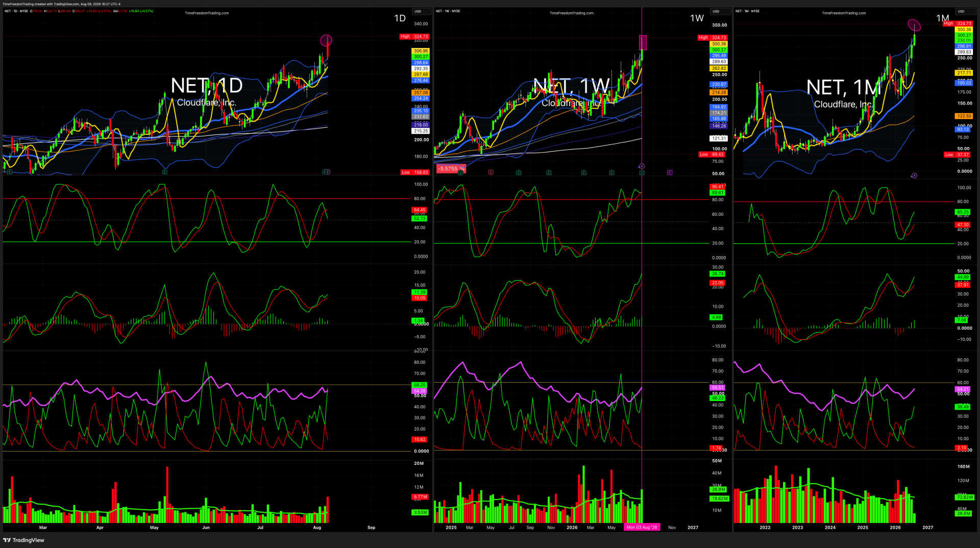Open magenta upcoming earnings marker on weekly chart
Viewport: 980px width, 548px height.
(670, 172)
